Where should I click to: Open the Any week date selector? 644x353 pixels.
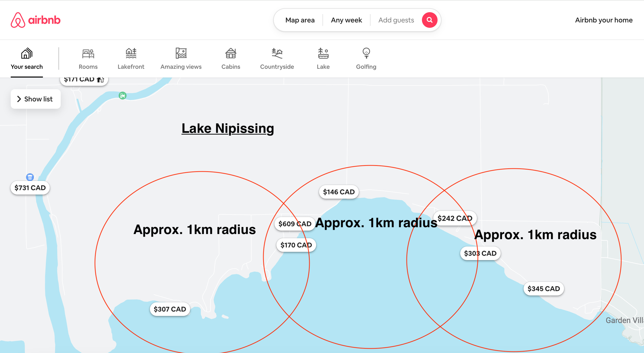[346, 20]
